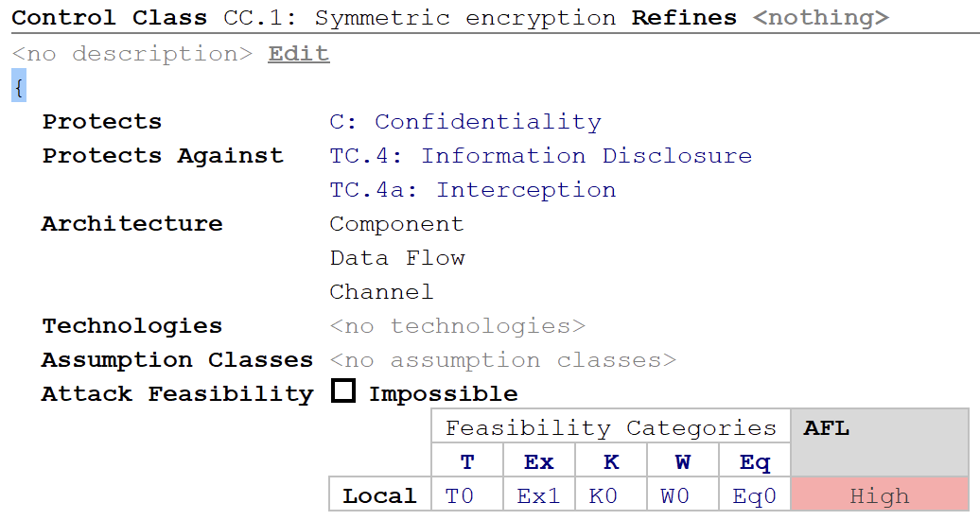Click the no assumption classes placeholder
Screen dimensions: 980x520
pyautogui.click(x=503, y=360)
